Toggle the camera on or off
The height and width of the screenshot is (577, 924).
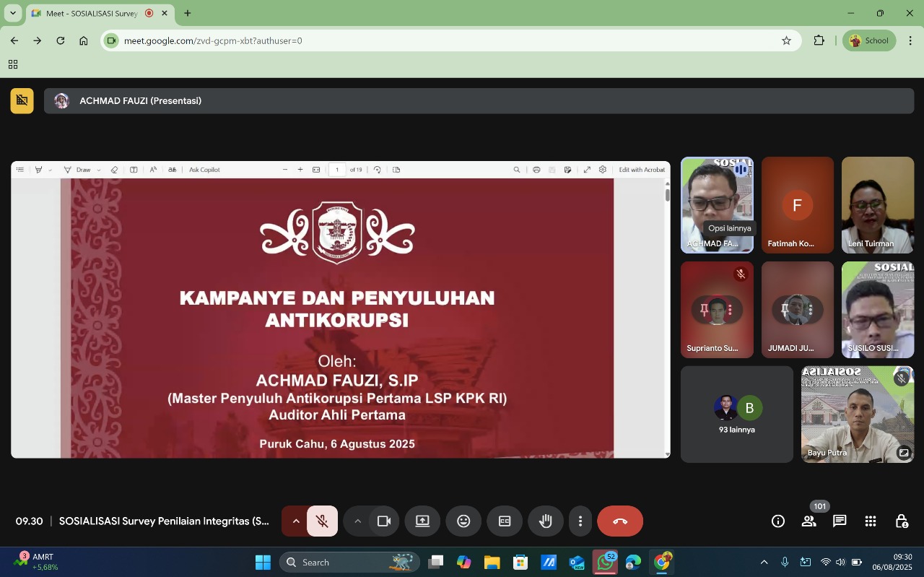pos(384,521)
